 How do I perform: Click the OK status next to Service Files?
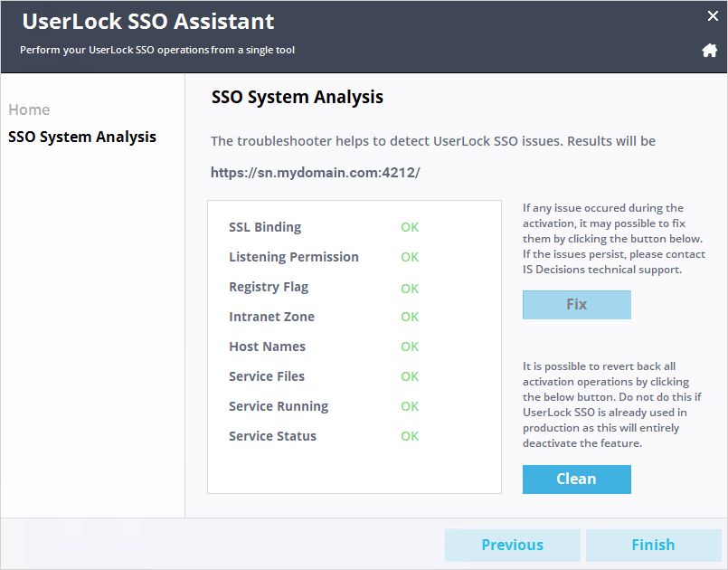pos(410,376)
